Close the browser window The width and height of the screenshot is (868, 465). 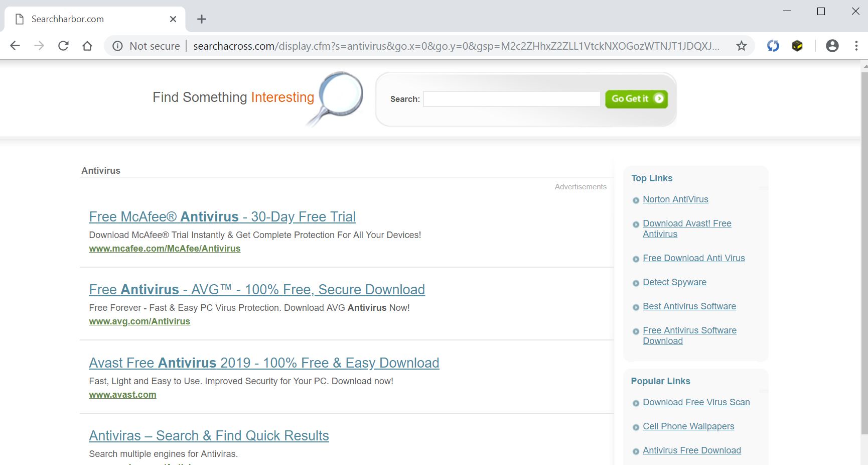pyautogui.click(x=855, y=11)
